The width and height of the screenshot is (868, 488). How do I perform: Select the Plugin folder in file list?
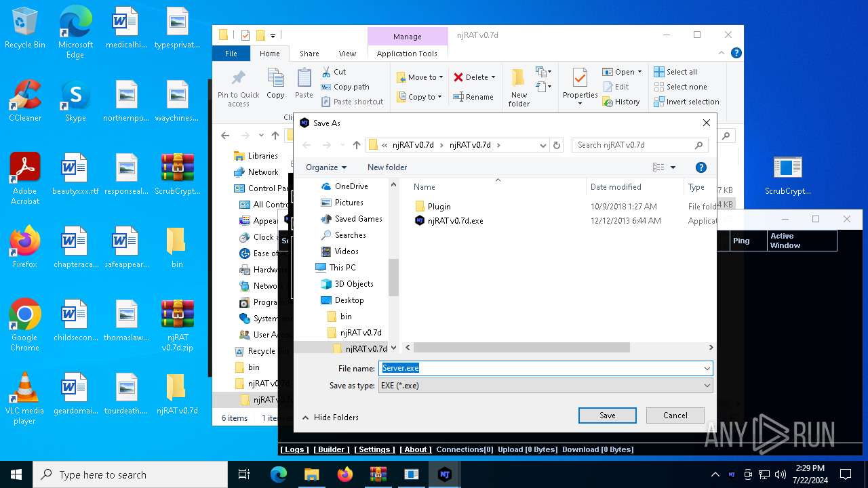click(x=439, y=206)
